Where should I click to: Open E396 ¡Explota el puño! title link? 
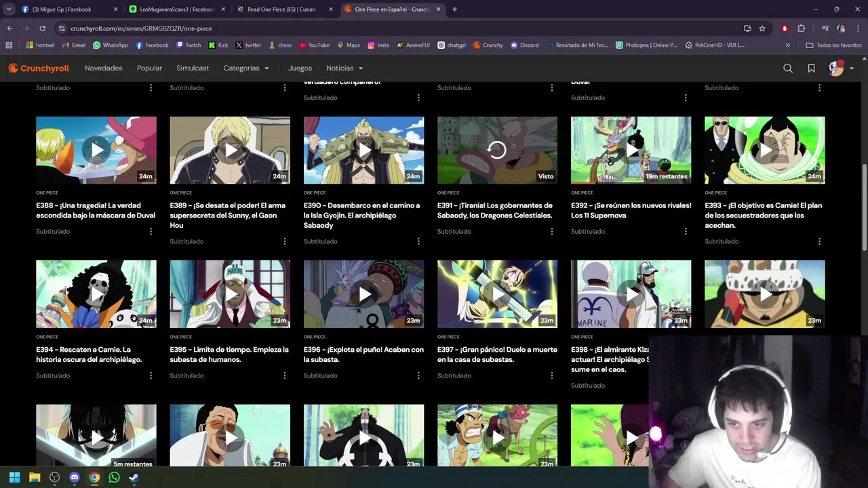[363, 354]
